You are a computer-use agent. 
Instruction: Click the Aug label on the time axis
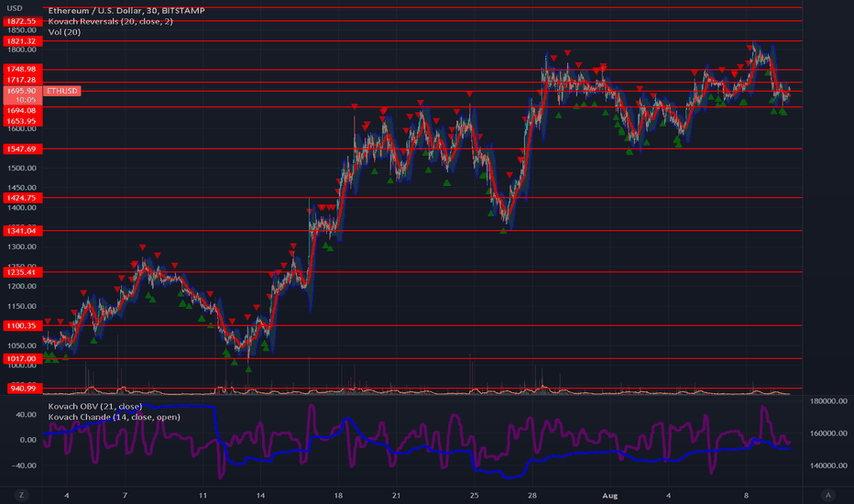click(610, 495)
